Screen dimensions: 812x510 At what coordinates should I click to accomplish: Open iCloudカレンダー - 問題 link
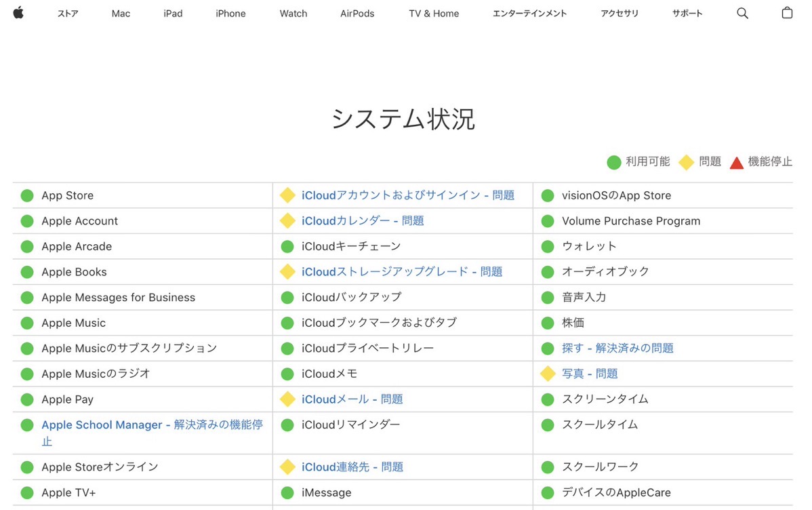click(x=363, y=221)
